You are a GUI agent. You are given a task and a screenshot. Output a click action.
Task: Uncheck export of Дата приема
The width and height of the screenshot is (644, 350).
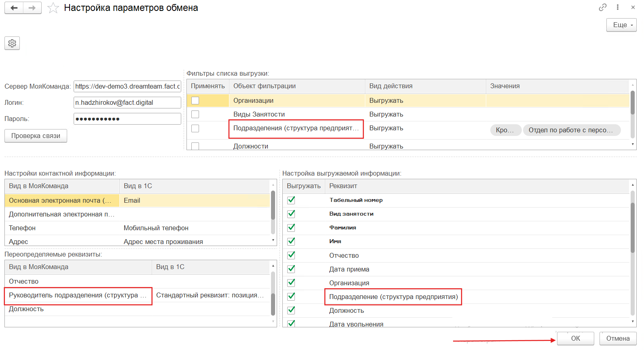coord(291,269)
